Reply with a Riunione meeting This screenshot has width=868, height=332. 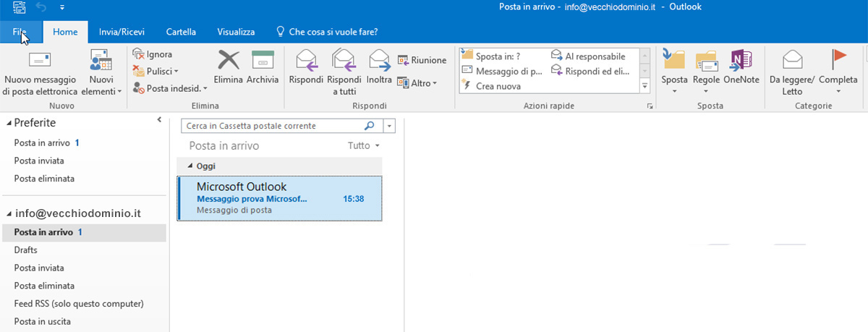pyautogui.click(x=422, y=60)
